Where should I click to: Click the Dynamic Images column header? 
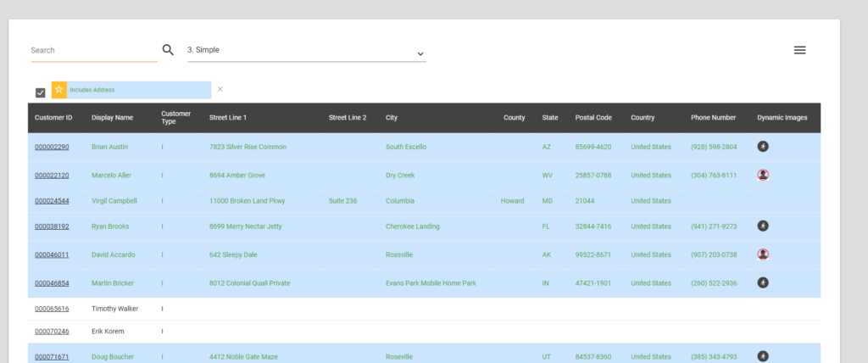[x=782, y=118]
